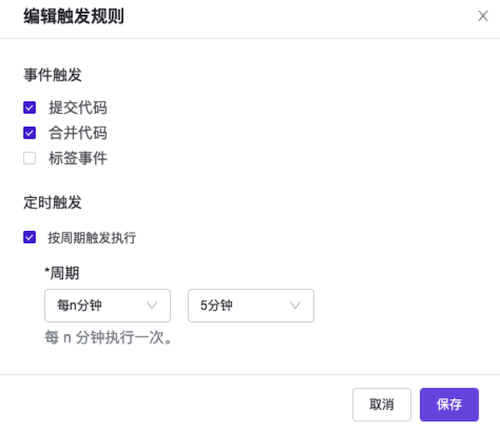Screen dimensions: 500x430
Task: Click the 事件触发 section heading
Action: coord(52,75)
